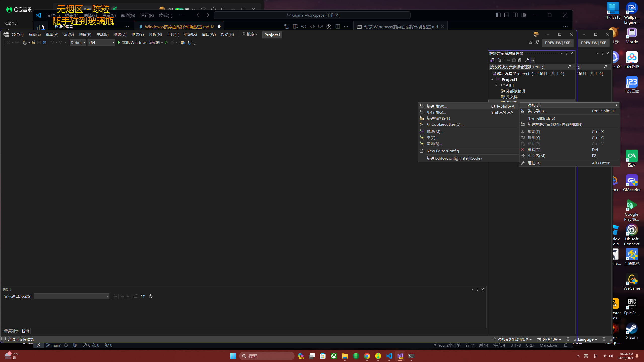Choose 属性(R) in the context menu
The image size is (644, 362).
pos(534,163)
